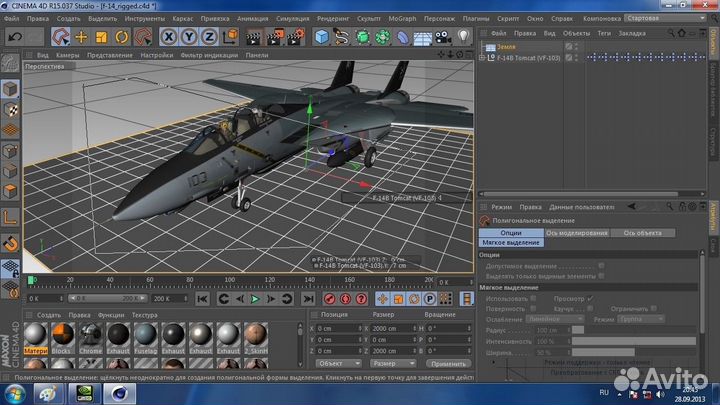Open the Файл menu in the main menu bar
Screen dimensions: 720x405
point(11,19)
